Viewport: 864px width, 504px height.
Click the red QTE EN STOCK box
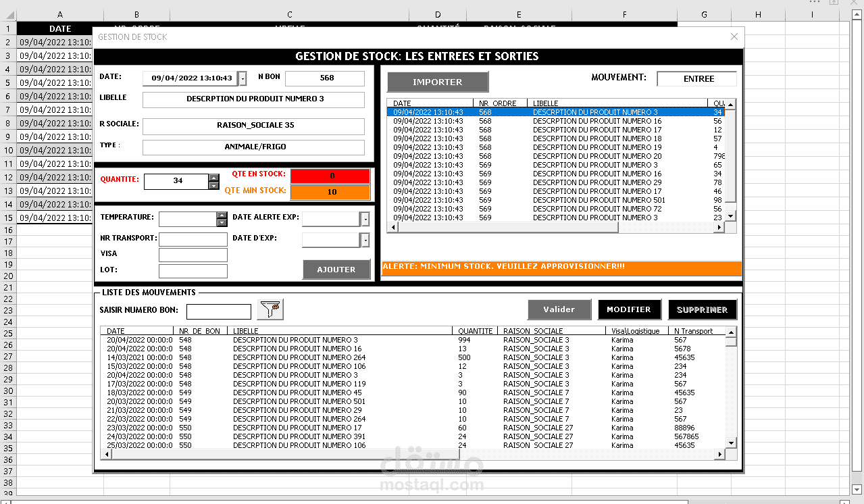coord(330,176)
